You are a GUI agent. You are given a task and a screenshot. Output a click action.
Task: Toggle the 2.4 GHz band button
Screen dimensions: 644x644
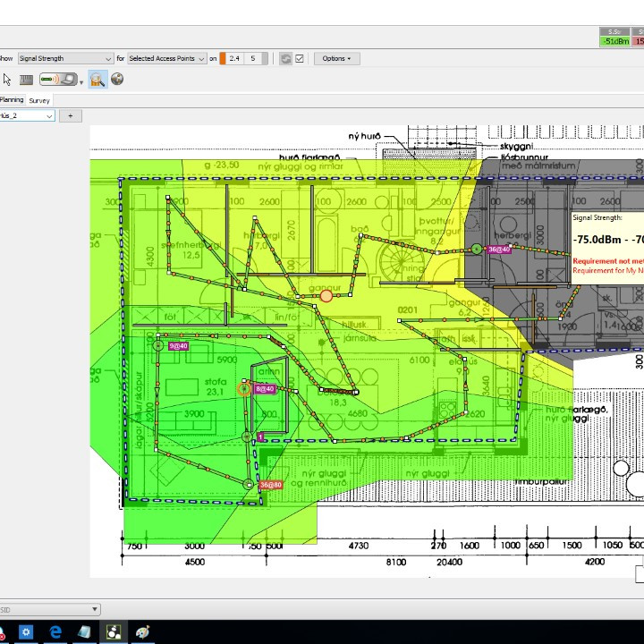[234, 59]
